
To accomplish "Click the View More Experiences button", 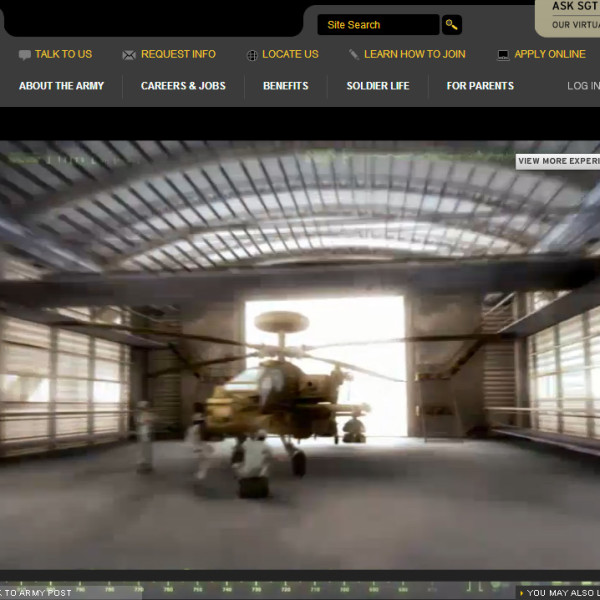I will tap(558, 161).
